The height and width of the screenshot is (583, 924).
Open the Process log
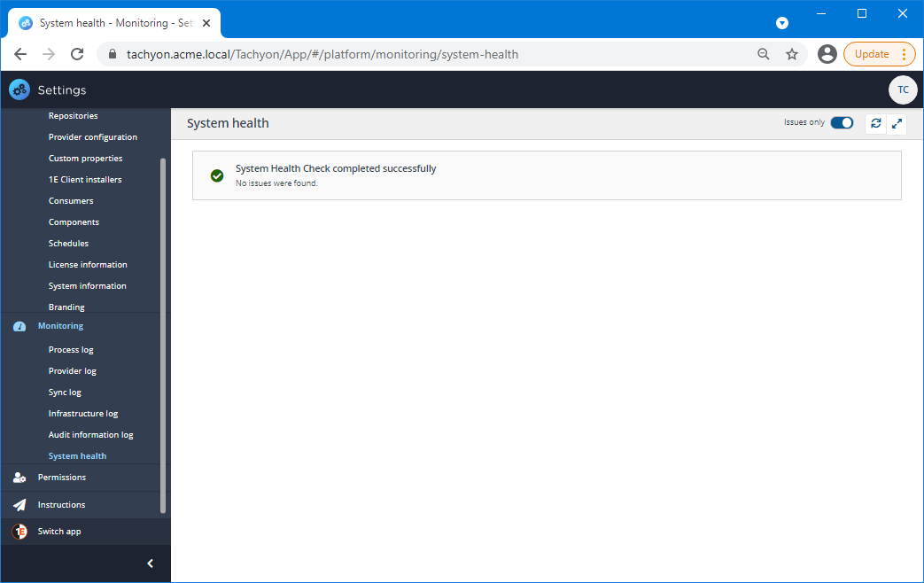tap(71, 350)
